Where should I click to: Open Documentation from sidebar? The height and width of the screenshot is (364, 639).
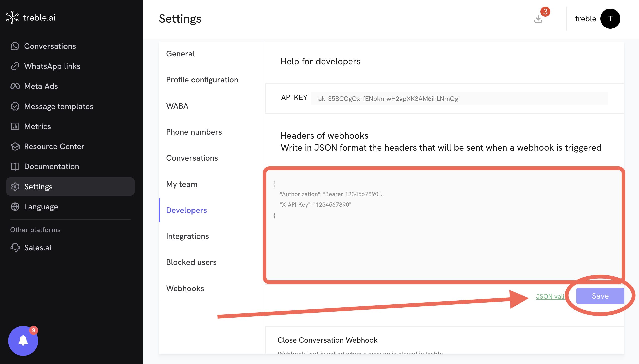(52, 166)
